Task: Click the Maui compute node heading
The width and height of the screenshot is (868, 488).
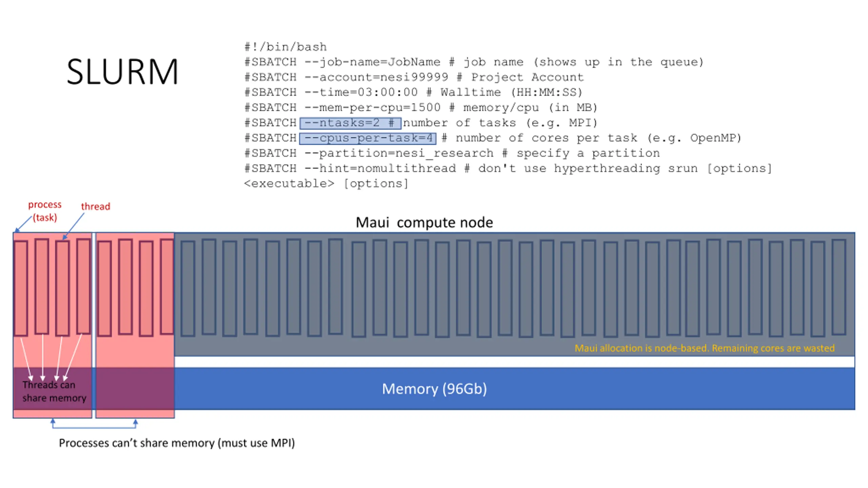Action: coord(424,222)
